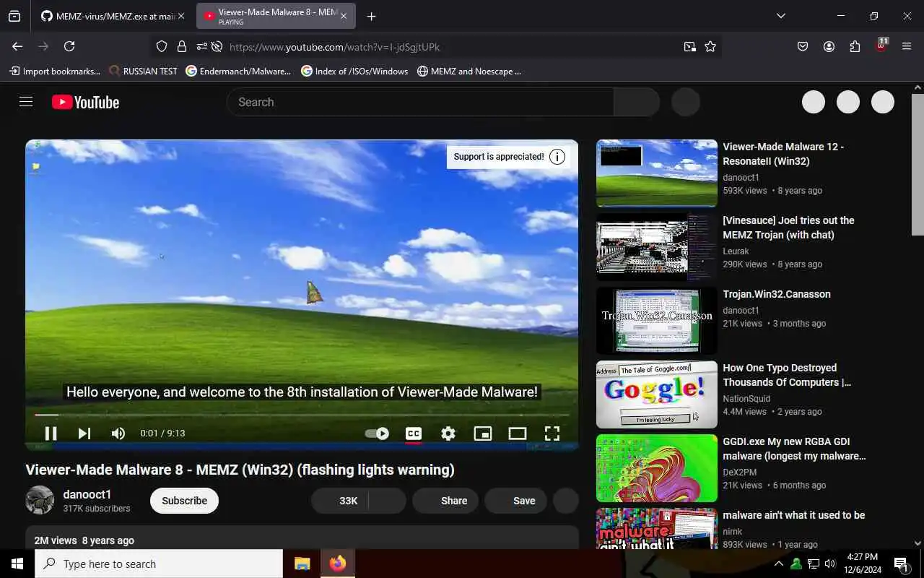
Task: Open tracking protection shield icon
Action: [162, 46]
